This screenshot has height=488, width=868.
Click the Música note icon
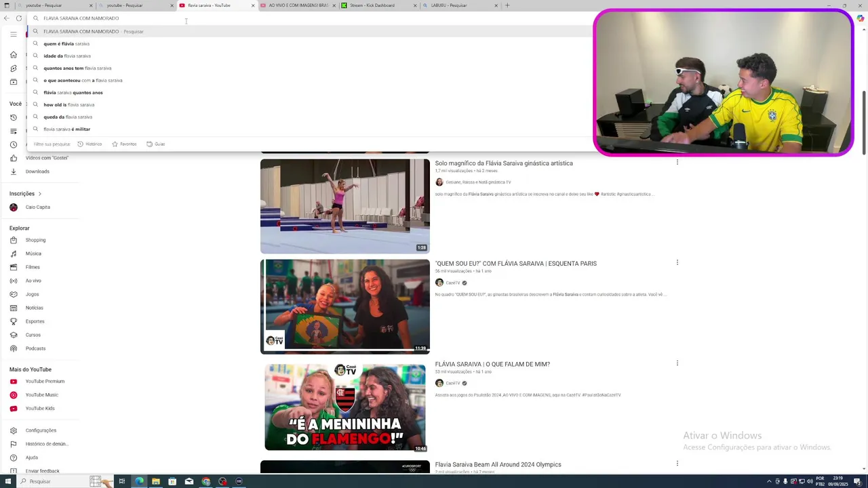pyautogui.click(x=14, y=253)
